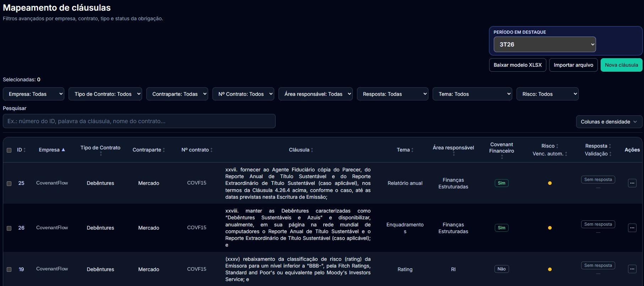Image resolution: width=644 pixels, height=286 pixels.
Task: Sort table by ID column arrows
Action: click(25, 150)
